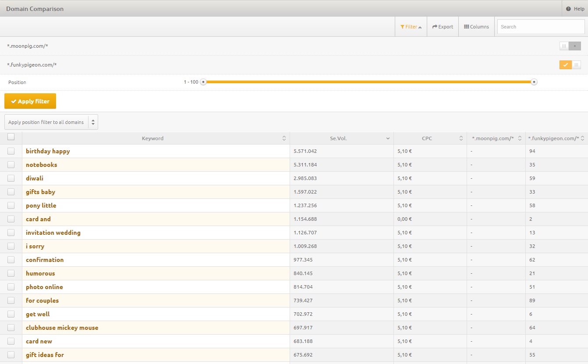Check the 'pony little' row checkbox
Viewport: 588px width, 364px height.
tap(11, 205)
